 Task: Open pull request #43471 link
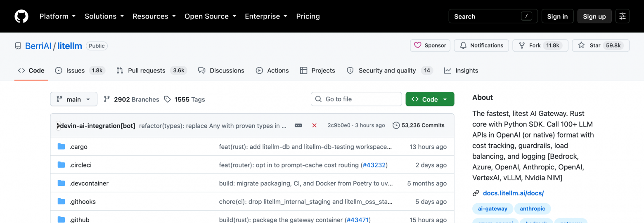pyautogui.click(x=358, y=220)
